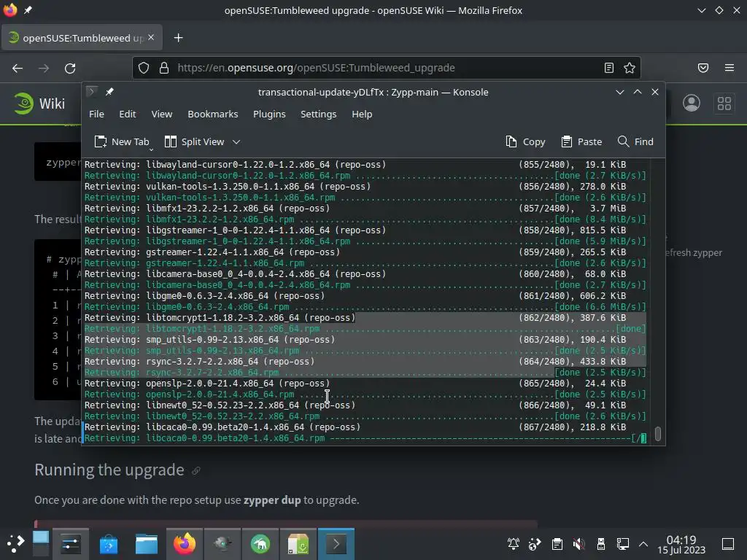Open the KDE application launcher
Image resolution: width=747 pixels, height=560 pixels.
(x=15, y=544)
